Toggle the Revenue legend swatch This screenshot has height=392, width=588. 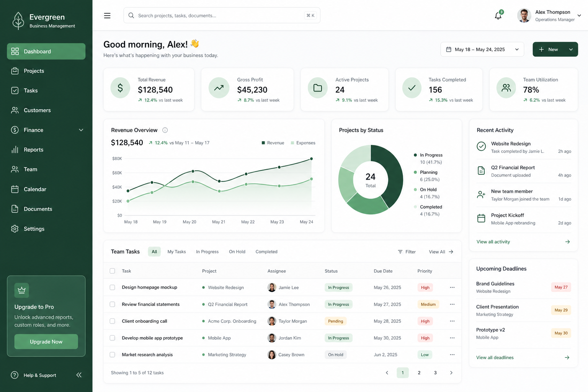coord(263,143)
